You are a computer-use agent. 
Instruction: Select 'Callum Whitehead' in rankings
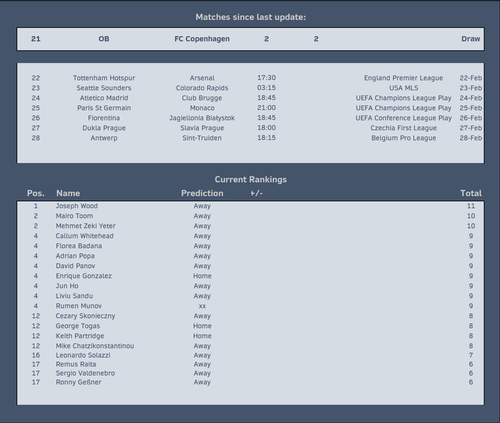pyautogui.click(x=84, y=236)
